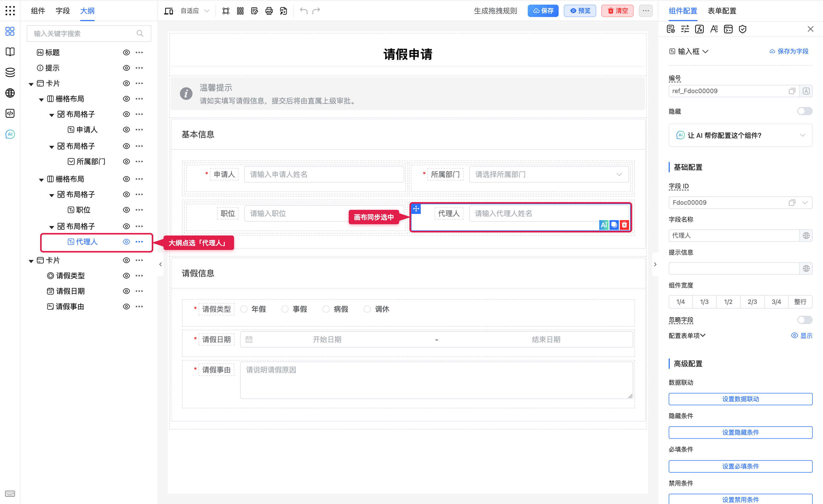
Task: Open the 字段 ID dropdown
Action: [805, 203]
